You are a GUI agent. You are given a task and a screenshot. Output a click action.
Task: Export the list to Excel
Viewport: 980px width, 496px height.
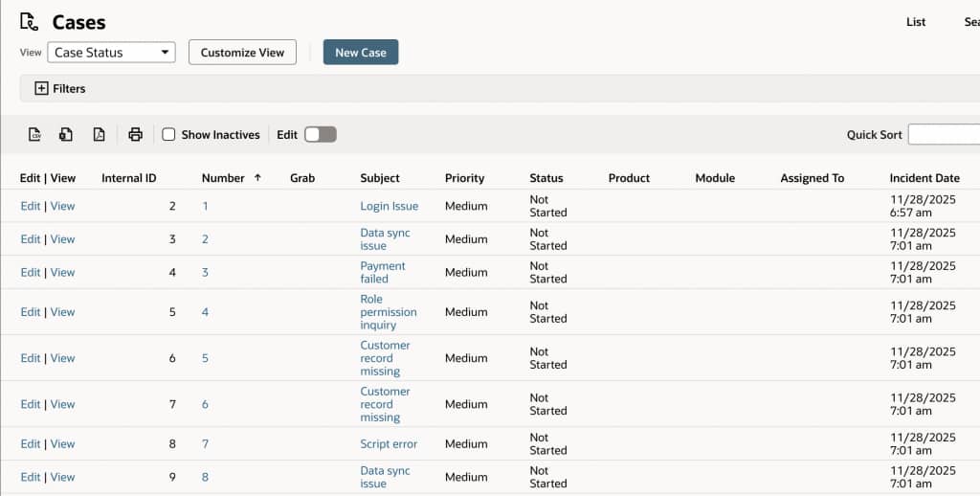pyautogui.click(x=66, y=135)
